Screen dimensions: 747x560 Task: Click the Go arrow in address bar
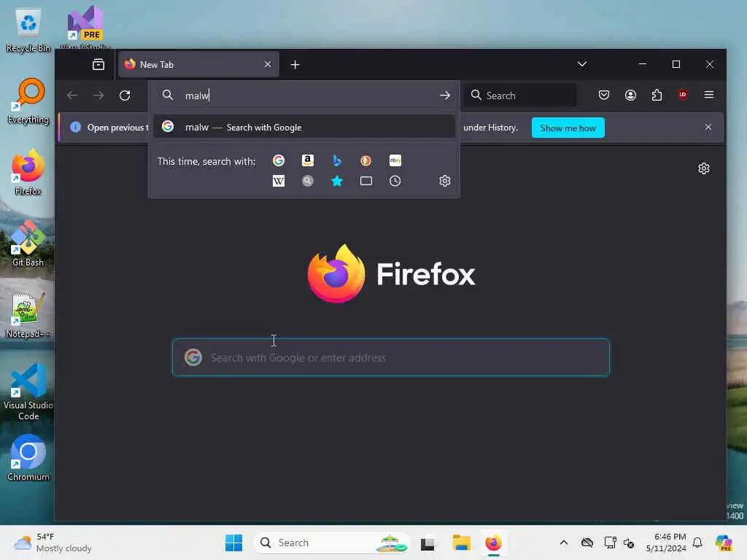(x=444, y=96)
